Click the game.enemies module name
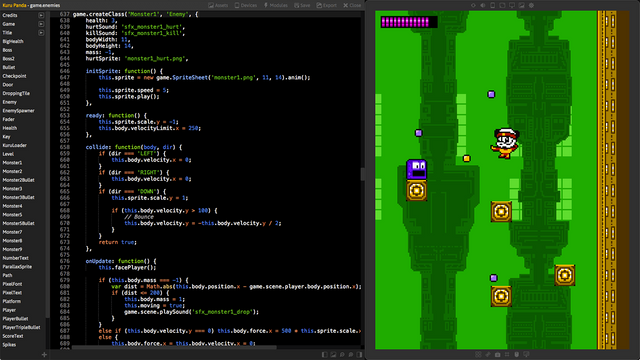This screenshot has height=360, width=640. 45,5
